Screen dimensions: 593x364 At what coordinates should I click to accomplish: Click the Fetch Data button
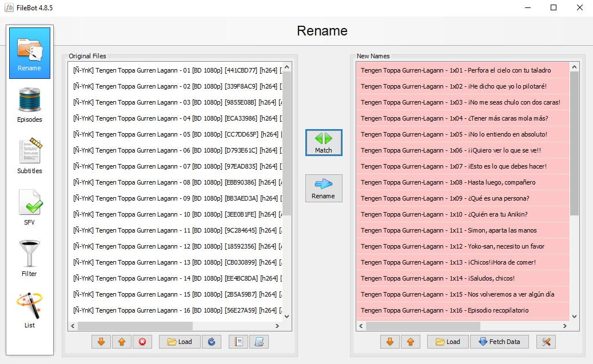pos(499,342)
